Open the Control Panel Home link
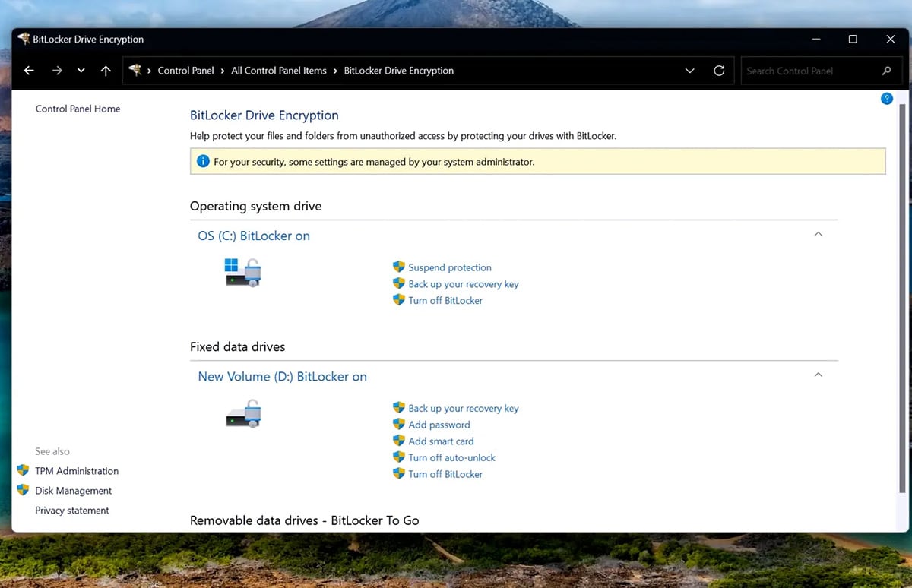The height and width of the screenshot is (588, 912). [78, 109]
